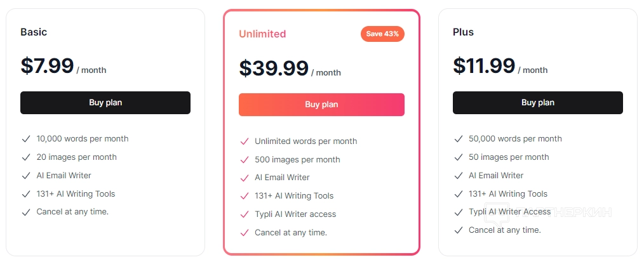Select checkmark beside Unlimited words per month
Viewport: 644px width, 262px height.
245,141
